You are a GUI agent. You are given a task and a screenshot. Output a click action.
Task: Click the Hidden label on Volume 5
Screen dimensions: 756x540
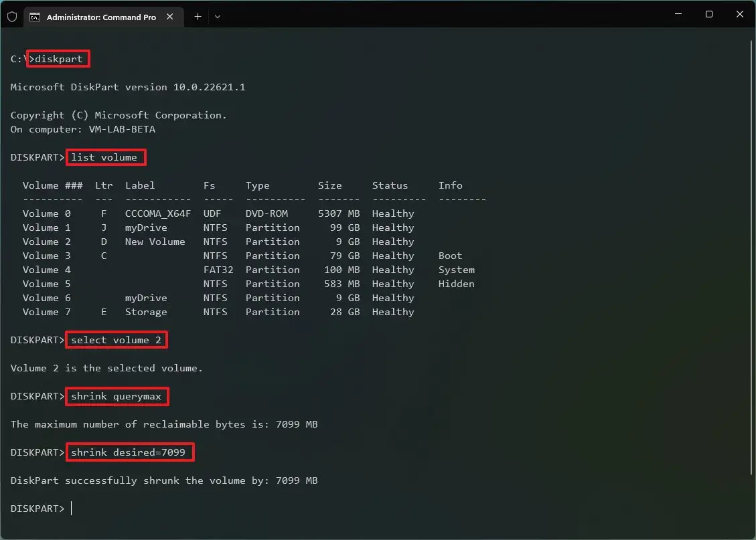(456, 284)
